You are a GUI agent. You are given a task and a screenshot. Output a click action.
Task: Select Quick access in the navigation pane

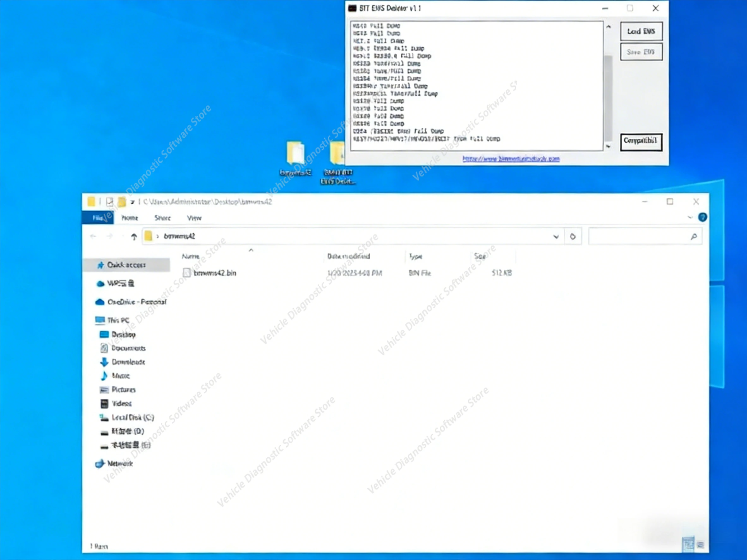126,265
